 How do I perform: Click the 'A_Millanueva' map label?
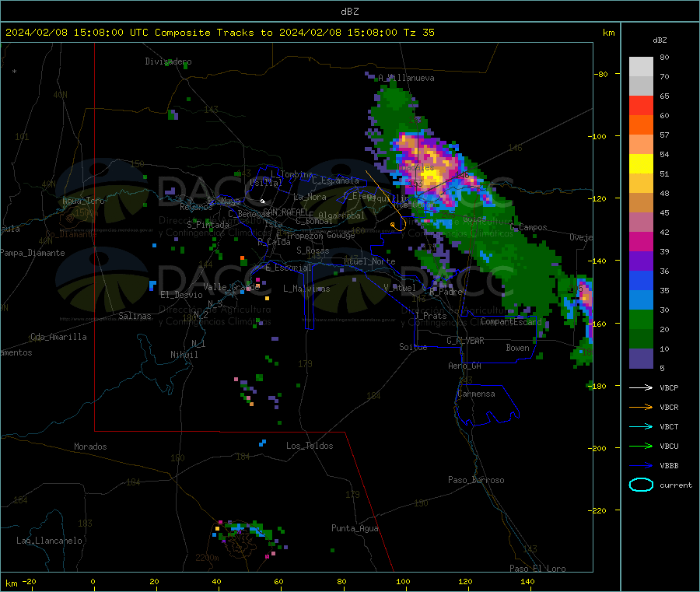click(x=406, y=78)
